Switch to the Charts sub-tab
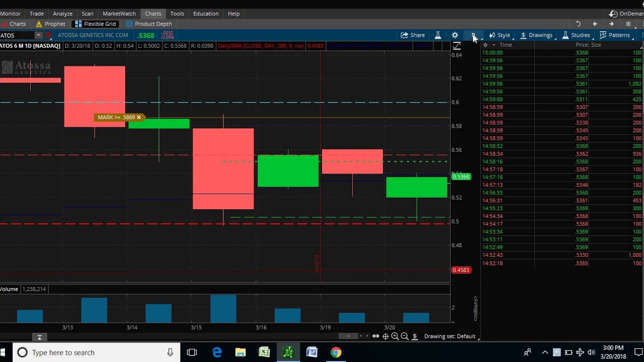644x362 pixels. (14, 24)
